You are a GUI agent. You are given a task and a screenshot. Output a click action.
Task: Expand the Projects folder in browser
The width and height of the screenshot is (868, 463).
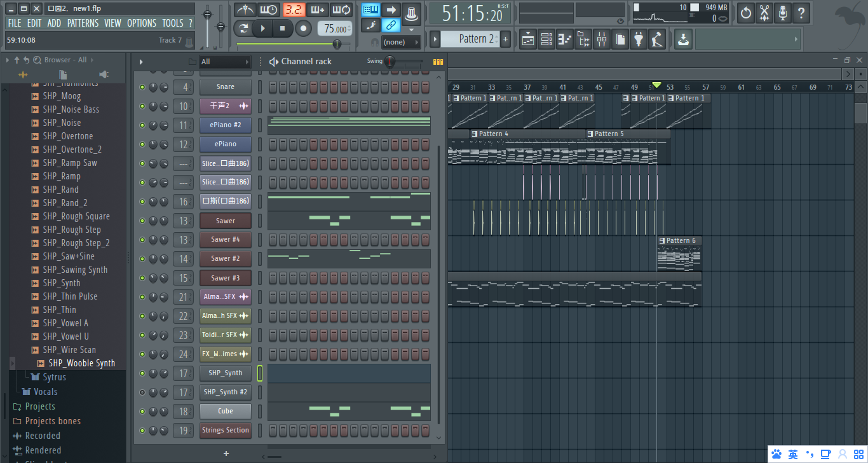tap(40, 406)
